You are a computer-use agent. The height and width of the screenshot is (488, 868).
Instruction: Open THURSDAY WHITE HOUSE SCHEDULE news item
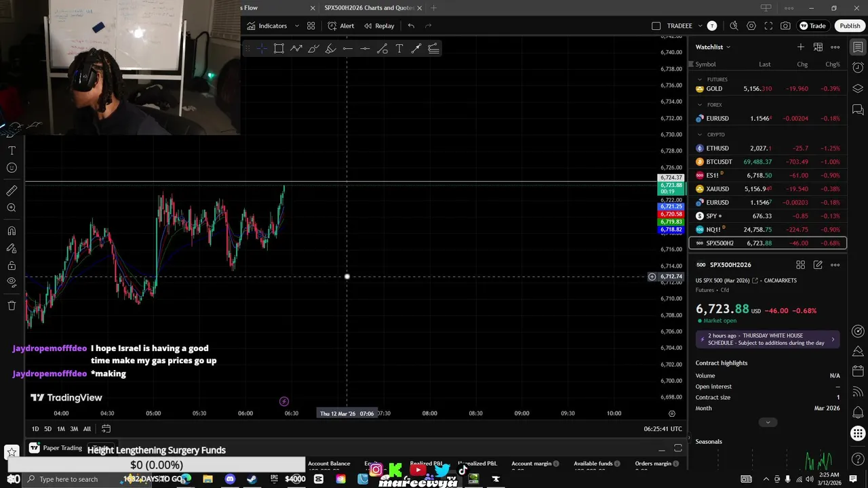tap(768, 339)
